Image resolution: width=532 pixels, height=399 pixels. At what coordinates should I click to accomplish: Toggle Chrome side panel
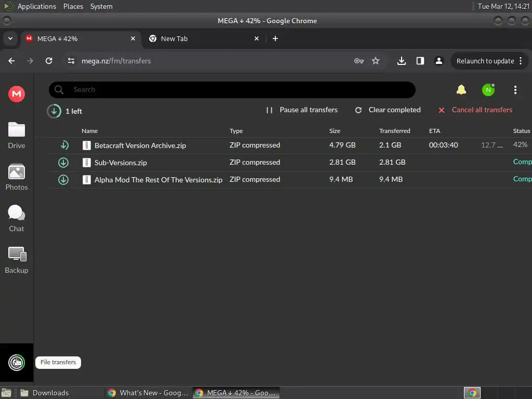point(420,61)
